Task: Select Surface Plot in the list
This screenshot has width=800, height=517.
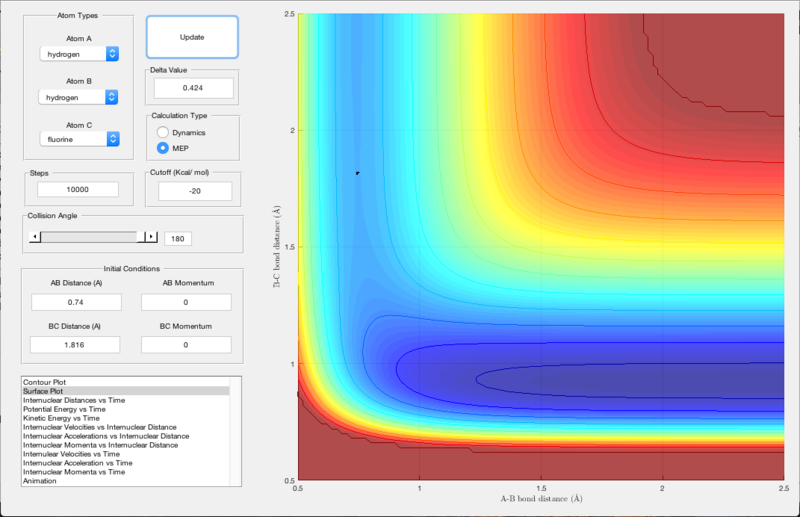Action: tap(43, 392)
